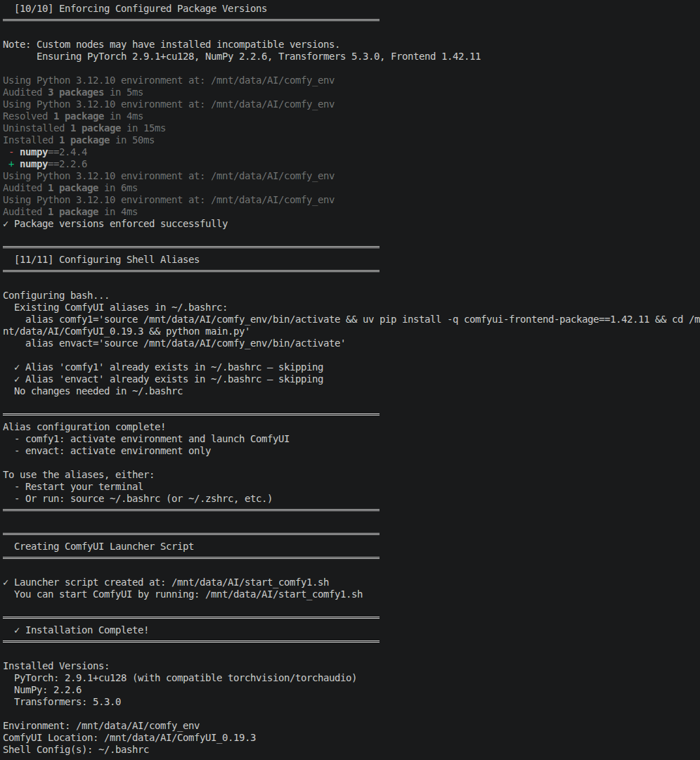Click the 'alias envact=' line

185,344
